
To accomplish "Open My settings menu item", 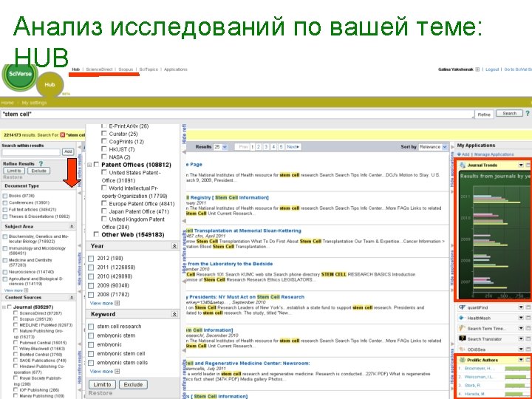I will 34,103.
